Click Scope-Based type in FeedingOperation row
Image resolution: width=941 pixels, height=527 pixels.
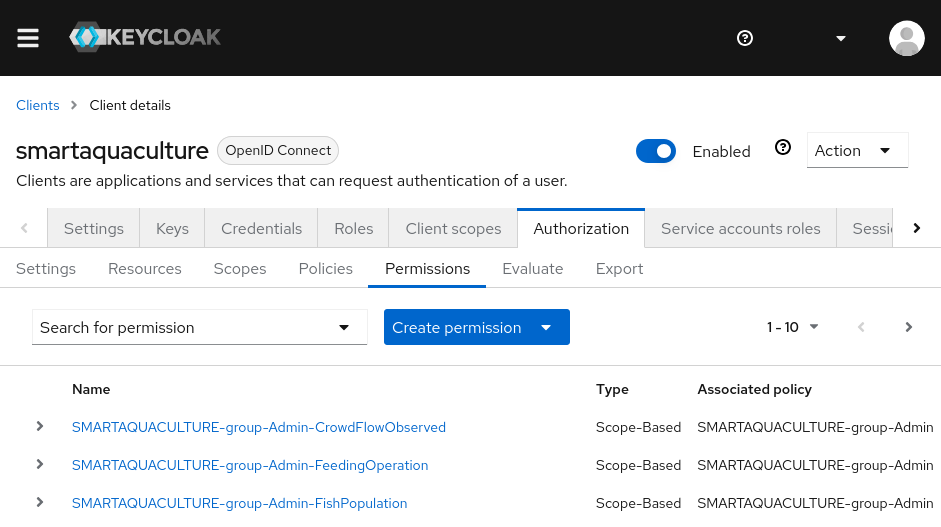pyautogui.click(x=639, y=465)
